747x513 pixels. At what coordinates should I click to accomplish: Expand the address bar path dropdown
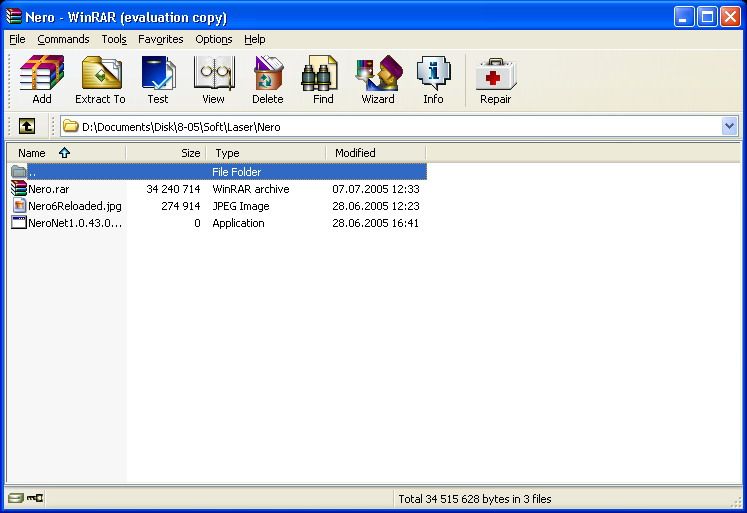coord(729,126)
